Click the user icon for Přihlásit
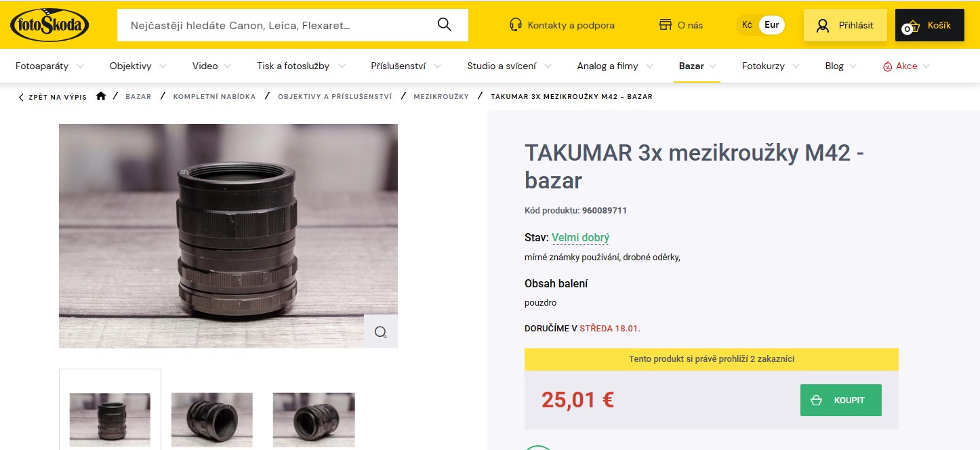980x450 pixels. 823,26
